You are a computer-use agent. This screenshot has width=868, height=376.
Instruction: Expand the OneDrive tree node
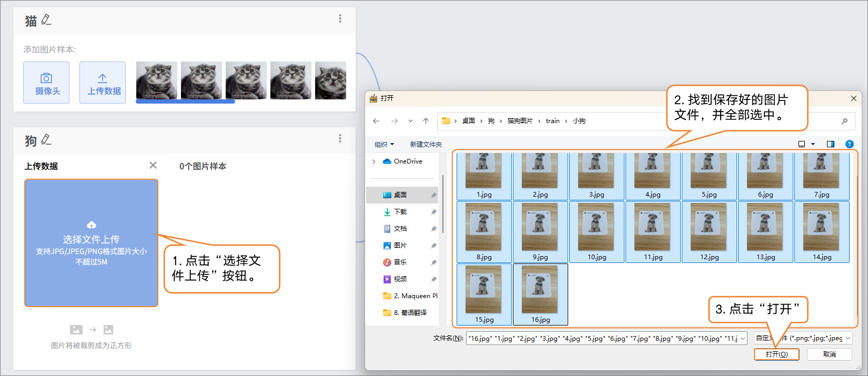(374, 161)
